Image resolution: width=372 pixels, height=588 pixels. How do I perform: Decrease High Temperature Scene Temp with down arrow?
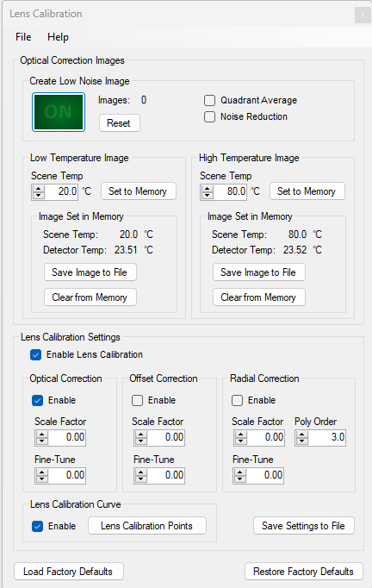click(x=208, y=196)
